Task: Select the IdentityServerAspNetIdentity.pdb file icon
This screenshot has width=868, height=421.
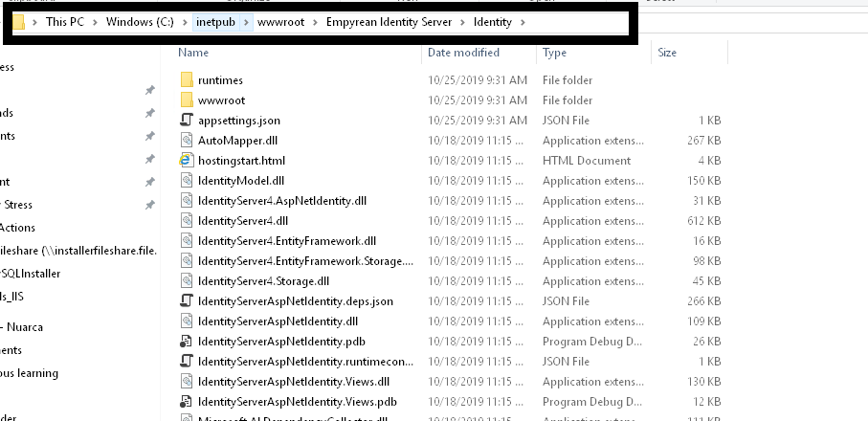Action: point(188,342)
